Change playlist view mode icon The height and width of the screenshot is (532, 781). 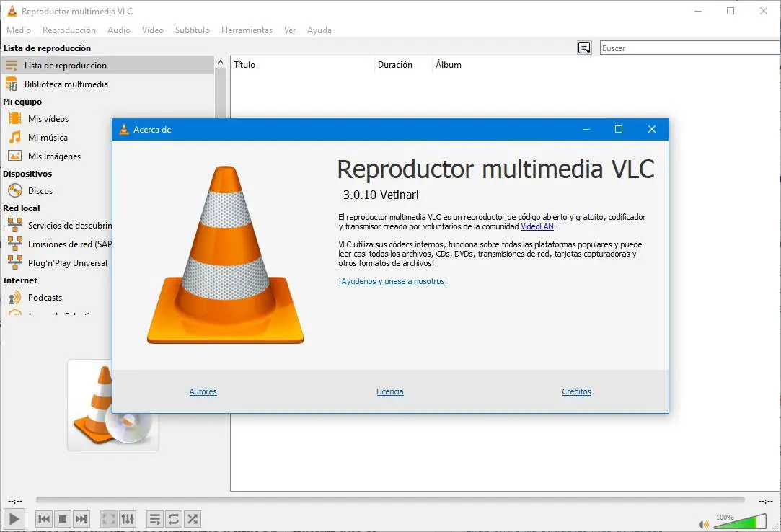click(584, 48)
